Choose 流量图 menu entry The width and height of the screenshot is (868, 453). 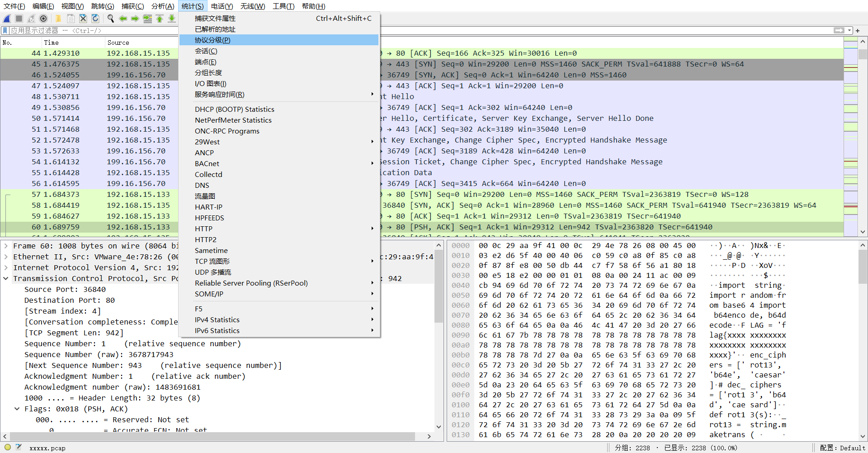click(x=279, y=196)
